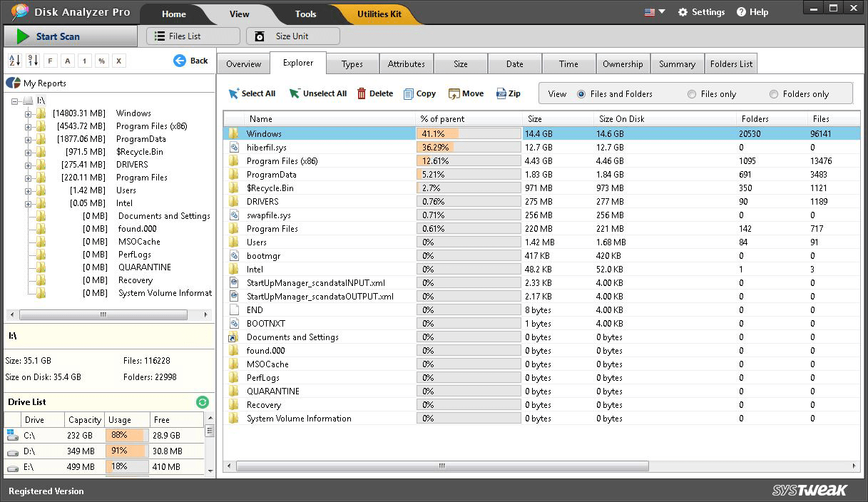Select the Files and Folders view option

point(581,94)
